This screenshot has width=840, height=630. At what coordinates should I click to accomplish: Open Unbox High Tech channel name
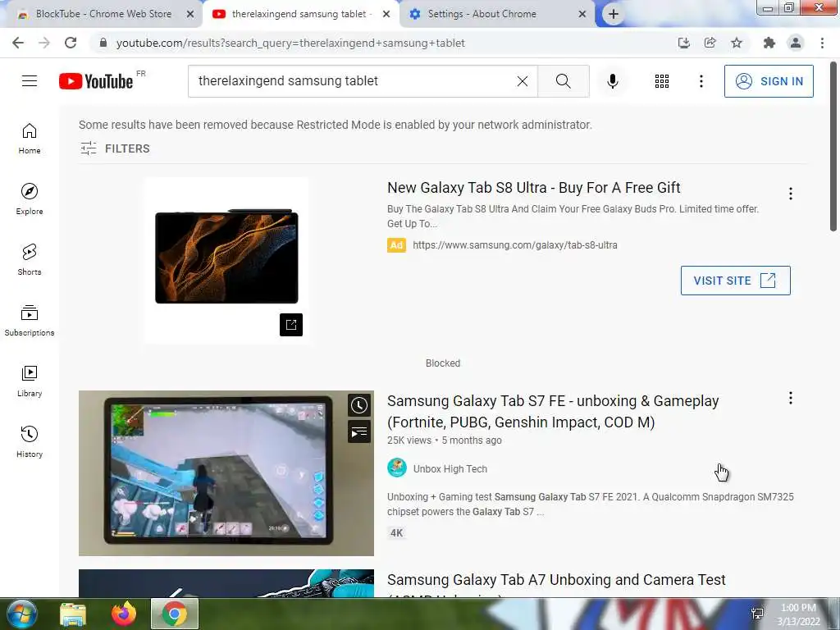tap(450, 468)
